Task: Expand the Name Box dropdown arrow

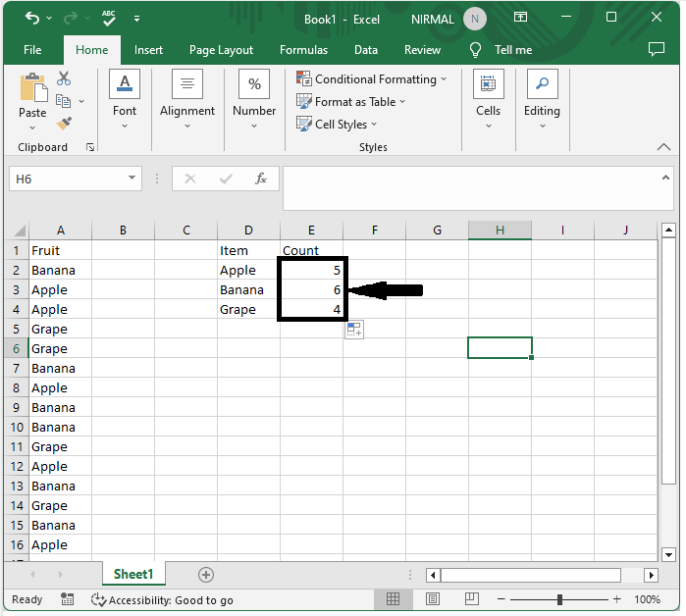Action: click(x=132, y=178)
